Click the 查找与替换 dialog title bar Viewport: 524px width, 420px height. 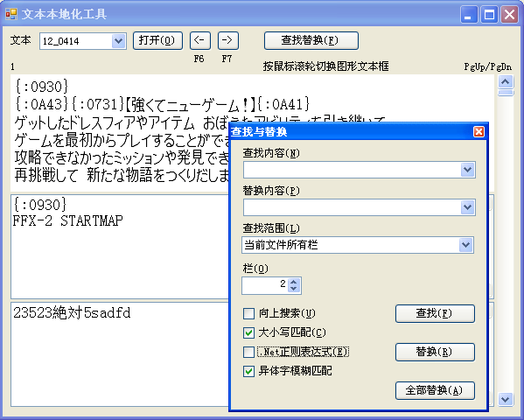[351, 132]
